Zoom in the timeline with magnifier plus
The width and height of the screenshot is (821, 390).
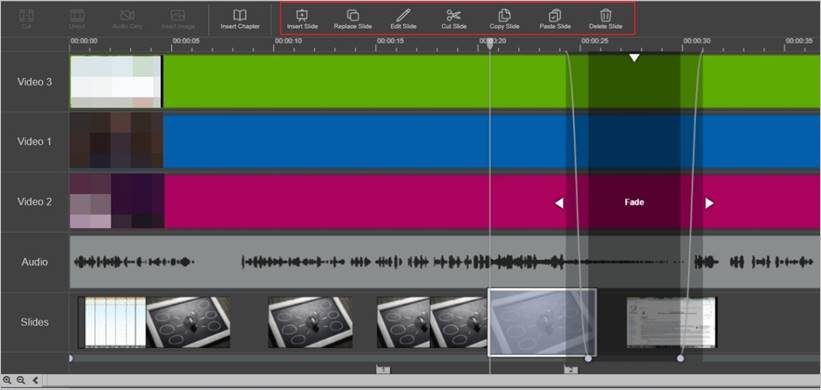coord(7,380)
